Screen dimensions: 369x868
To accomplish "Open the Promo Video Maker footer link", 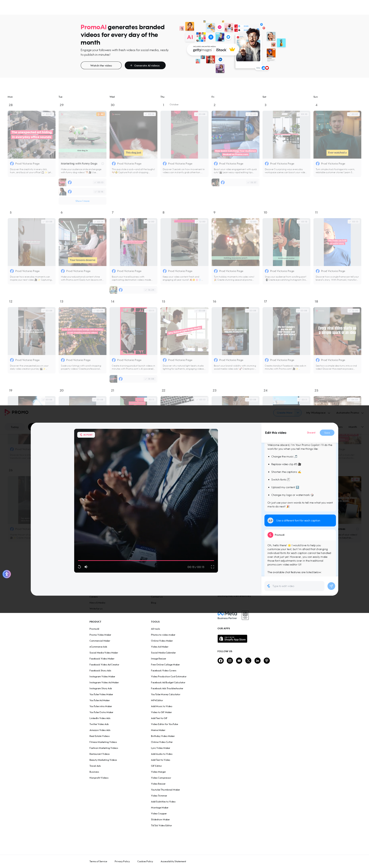I will click(x=100, y=635).
